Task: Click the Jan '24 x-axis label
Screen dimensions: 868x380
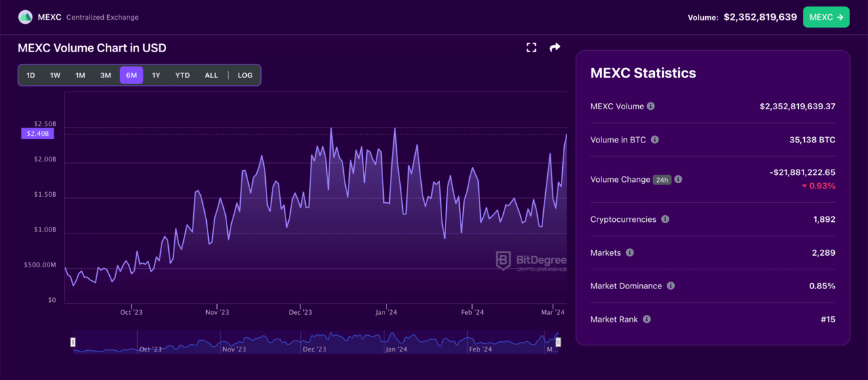Action: point(386,312)
